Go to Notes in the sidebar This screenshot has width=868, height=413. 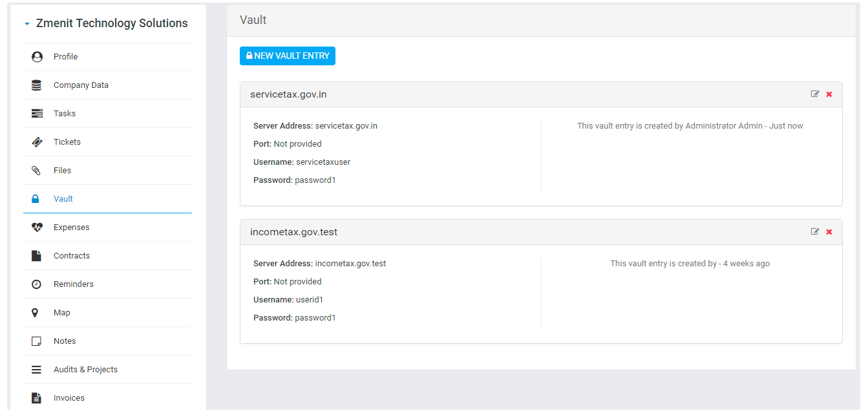[x=65, y=341]
